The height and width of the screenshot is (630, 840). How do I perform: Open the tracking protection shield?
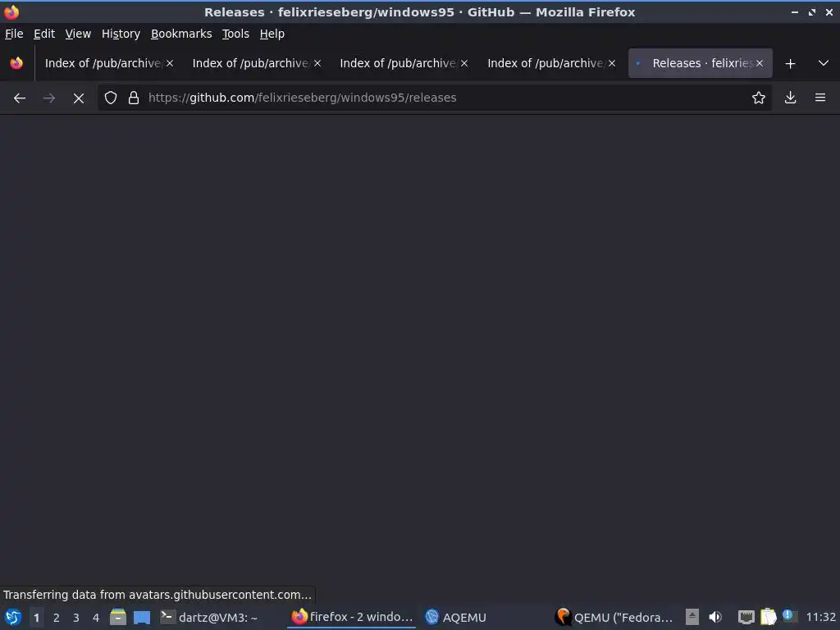[111, 98]
